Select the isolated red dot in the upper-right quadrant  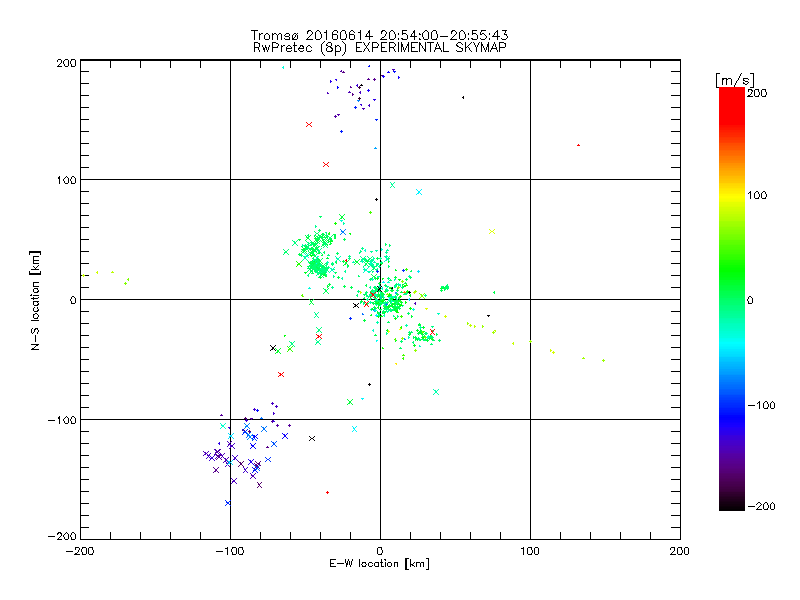[x=578, y=145]
